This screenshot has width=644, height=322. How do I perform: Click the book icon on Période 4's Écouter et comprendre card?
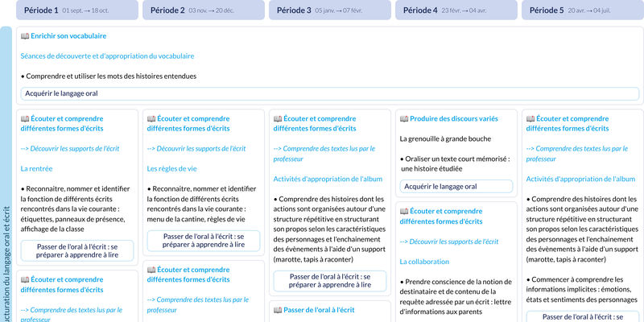click(404, 211)
